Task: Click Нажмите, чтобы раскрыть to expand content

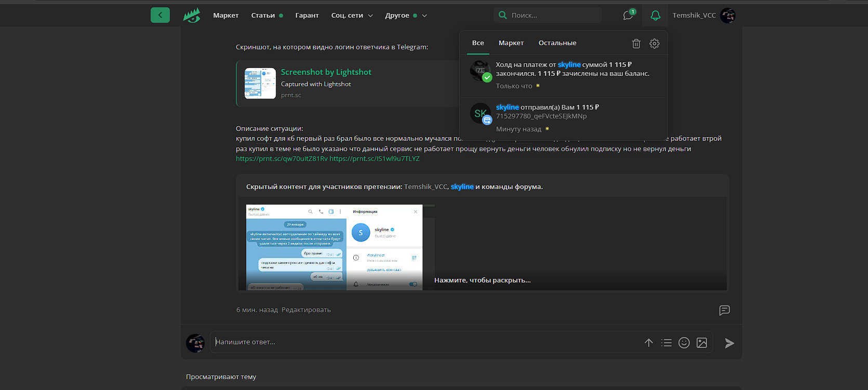Action: point(483,280)
